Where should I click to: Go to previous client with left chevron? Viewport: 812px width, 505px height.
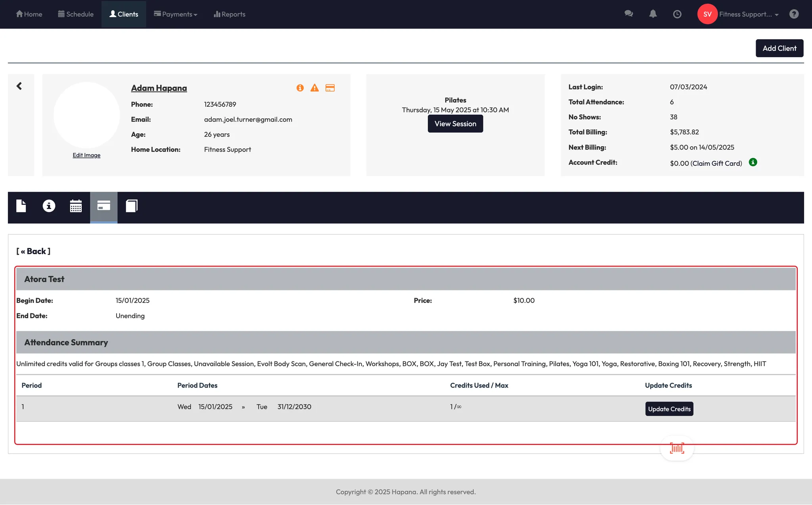[x=19, y=86]
